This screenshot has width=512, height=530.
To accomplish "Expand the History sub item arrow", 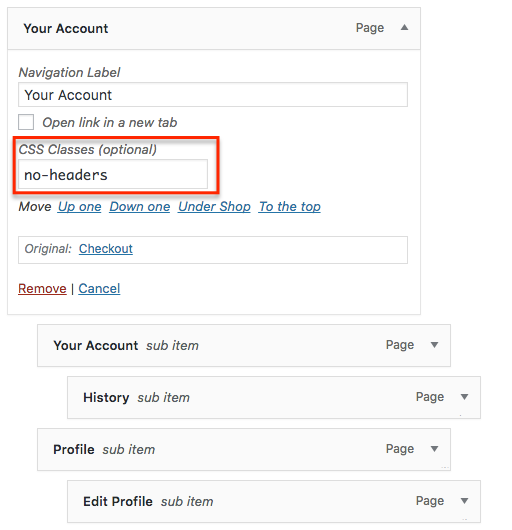I will click(x=464, y=397).
